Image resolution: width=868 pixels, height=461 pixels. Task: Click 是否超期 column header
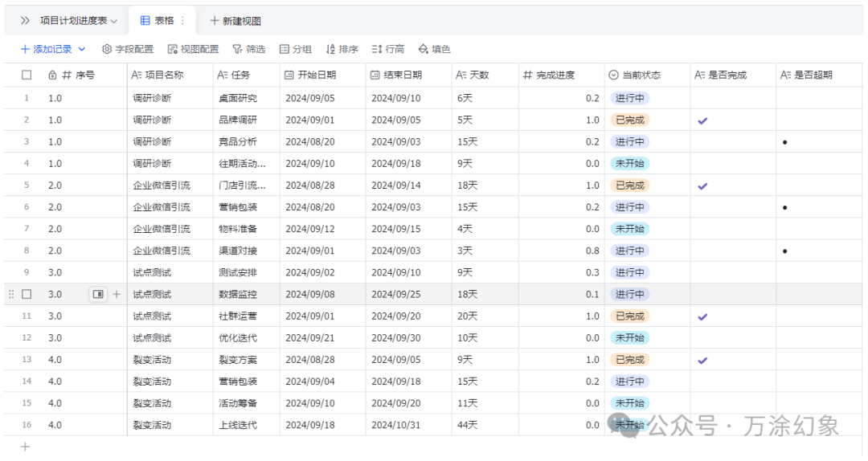click(819, 75)
